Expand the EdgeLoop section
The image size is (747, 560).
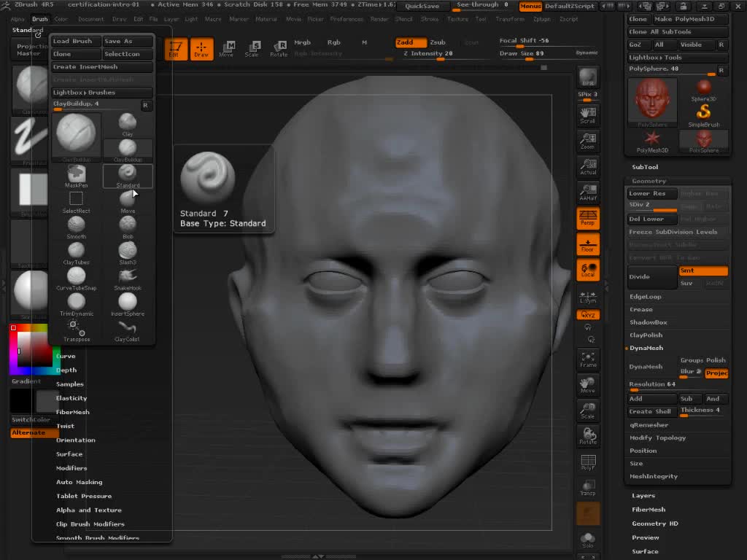click(x=646, y=297)
